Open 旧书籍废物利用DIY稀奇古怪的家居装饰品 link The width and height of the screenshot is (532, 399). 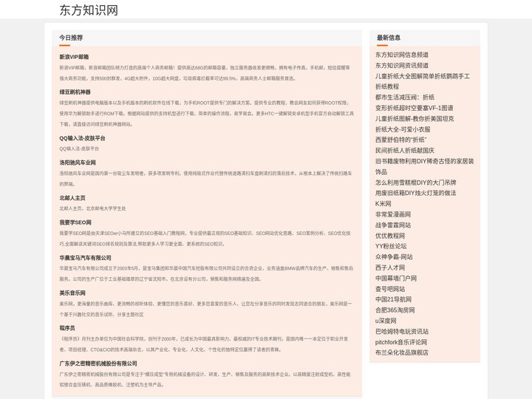point(424,166)
